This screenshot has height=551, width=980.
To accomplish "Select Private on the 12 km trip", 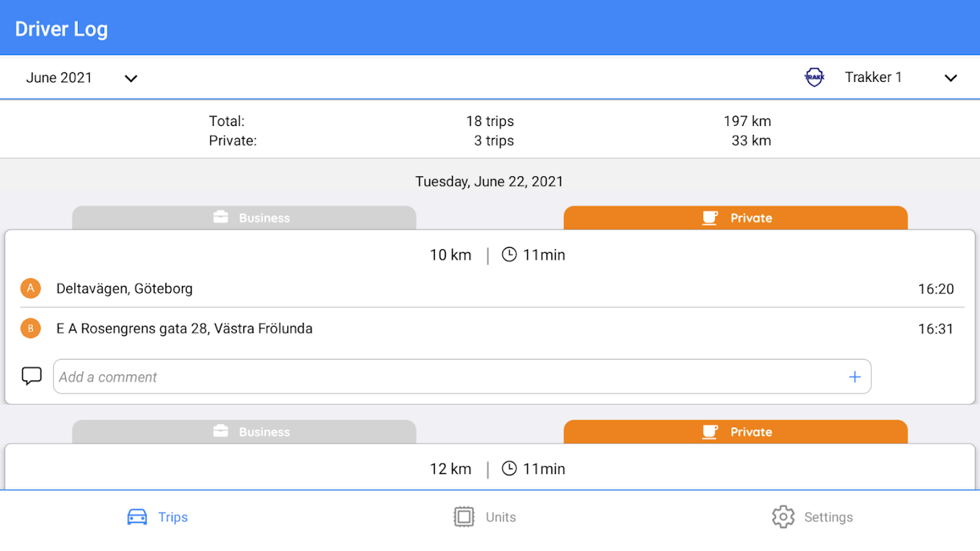I will point(735,432).
